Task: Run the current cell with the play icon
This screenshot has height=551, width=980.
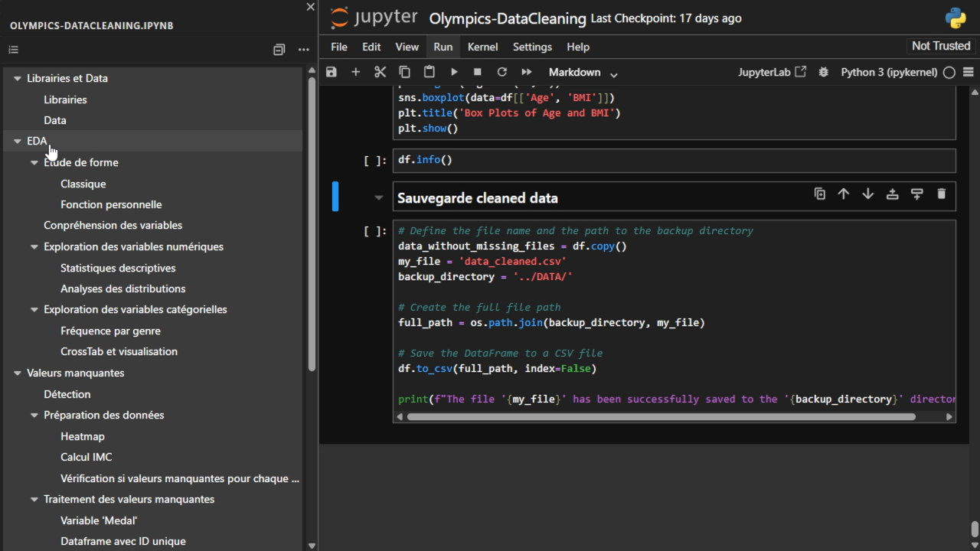Action: point(454,72)
